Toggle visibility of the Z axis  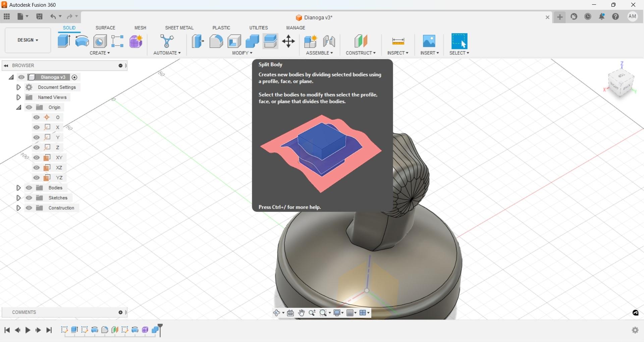coord(37,148)
